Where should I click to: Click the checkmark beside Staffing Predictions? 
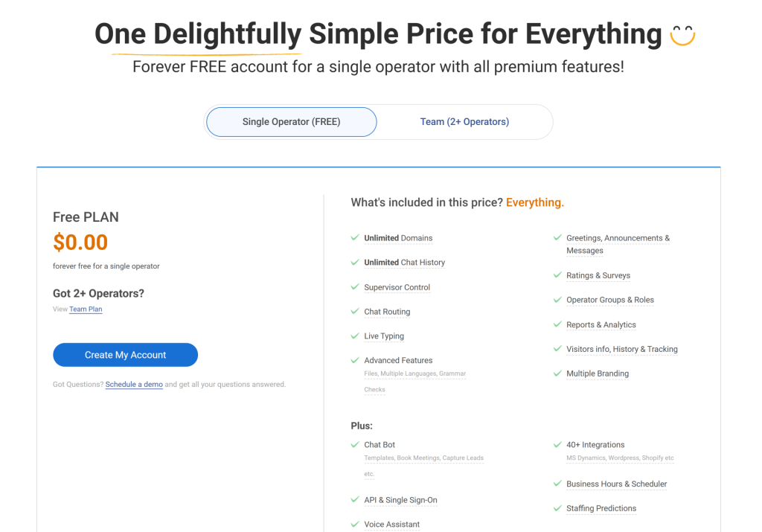point(557,508)
